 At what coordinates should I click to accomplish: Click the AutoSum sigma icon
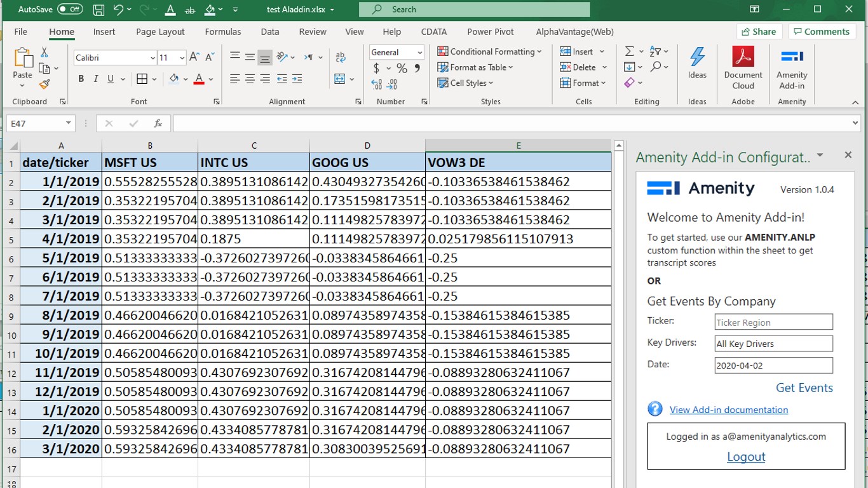pos(629,51)
